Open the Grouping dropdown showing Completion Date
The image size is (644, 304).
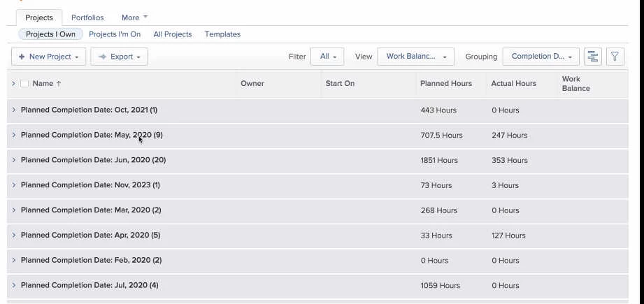click(541, 57)
